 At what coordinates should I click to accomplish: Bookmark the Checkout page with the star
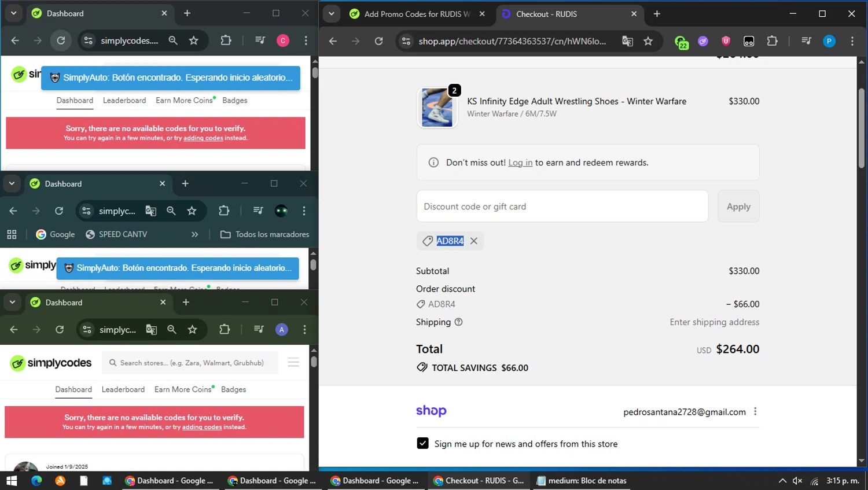click(x=648, y=40)
